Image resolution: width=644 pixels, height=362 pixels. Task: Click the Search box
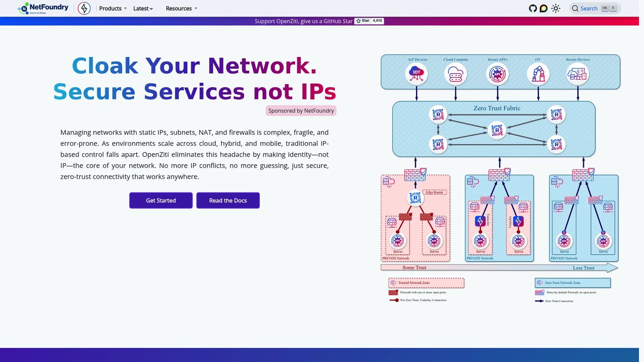pyautogui.click(x=595, y=9)
